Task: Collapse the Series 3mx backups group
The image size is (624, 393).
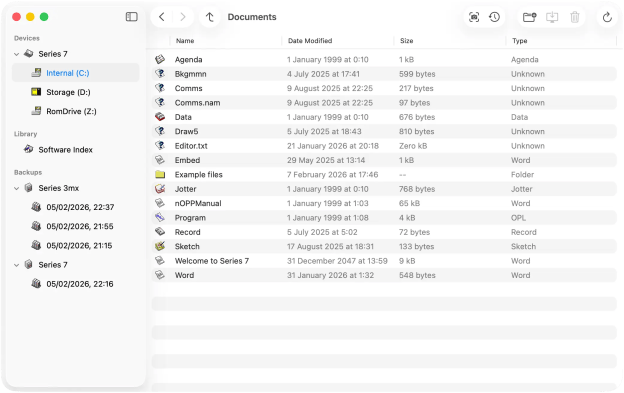Action: click(16, 188)
